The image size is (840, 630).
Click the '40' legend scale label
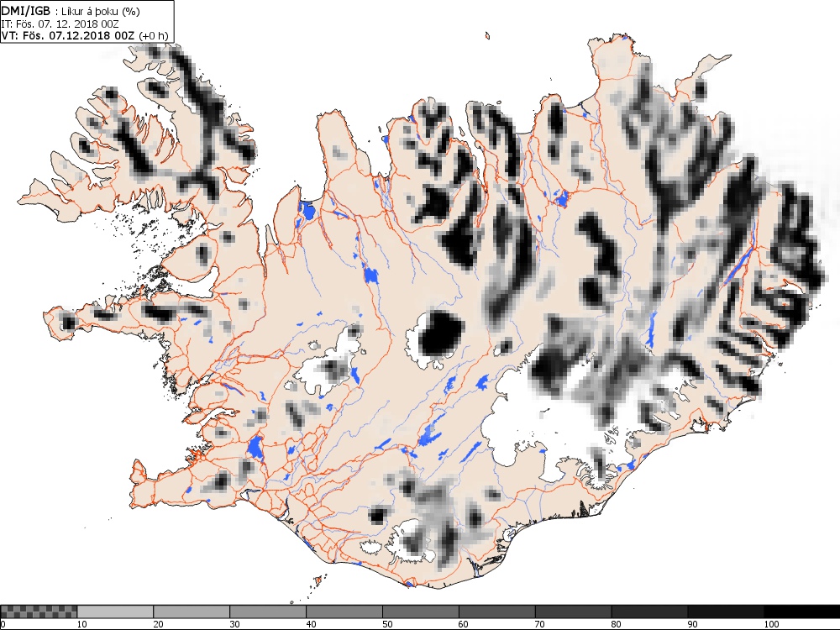point(312,624)
